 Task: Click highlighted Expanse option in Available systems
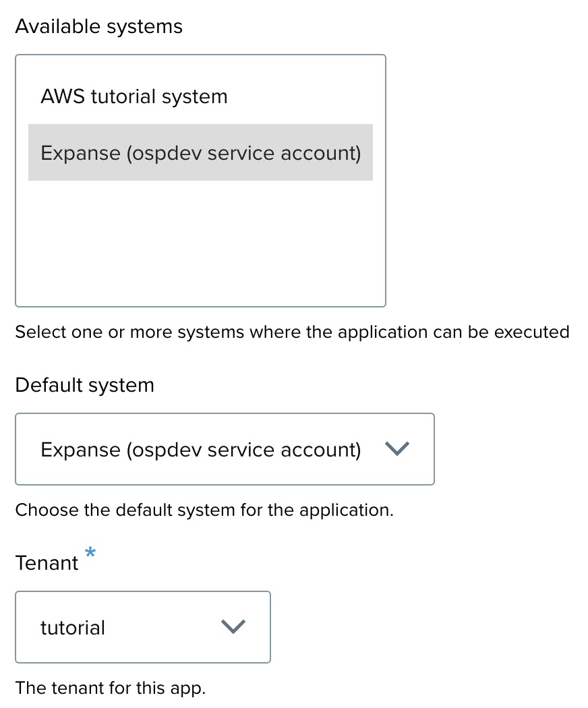pyautogui.click(x=200, y=153)
